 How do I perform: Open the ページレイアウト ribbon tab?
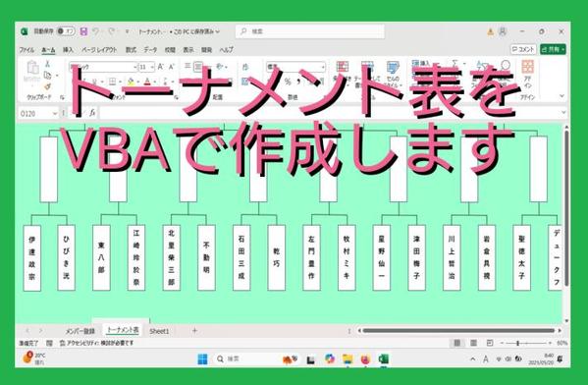99,49
